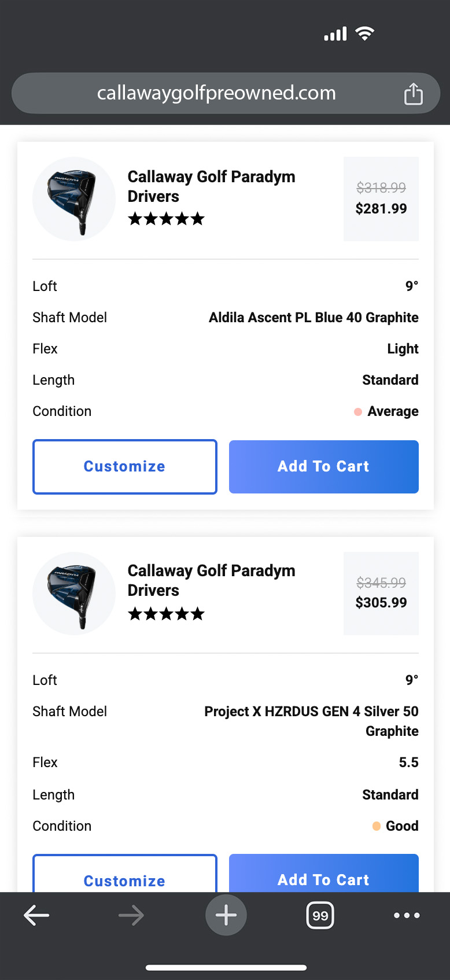The width and height of the screenshot is (450, 980).
Task: Tap the second driver's product thumbnail
Action: click(x=74, y=593)
